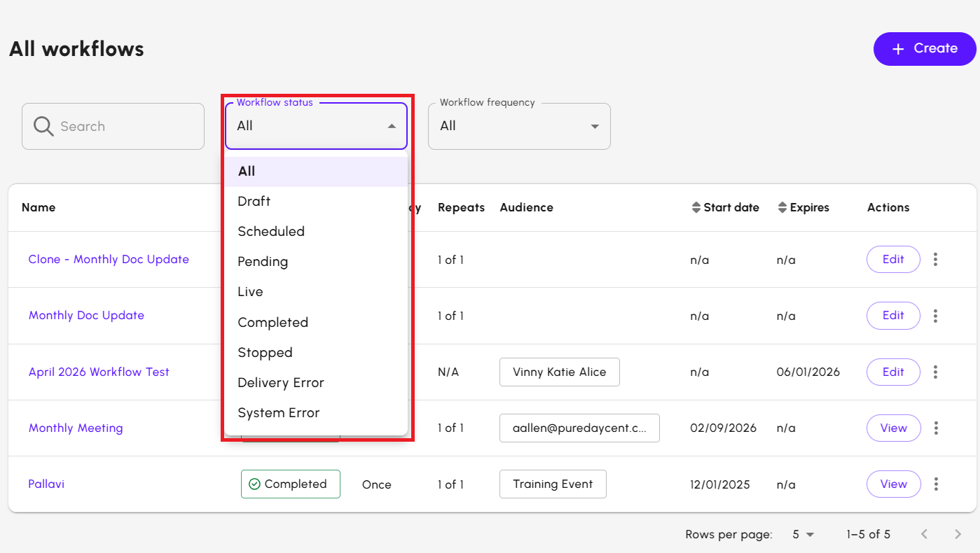Go to previous page of workflows
This screenshot has width=980, height=553.
coord(924,534)
